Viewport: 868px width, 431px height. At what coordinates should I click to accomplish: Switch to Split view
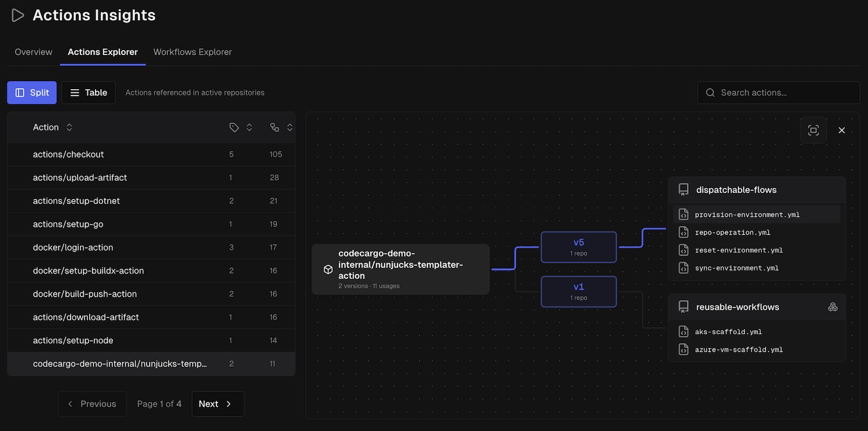pos(32,93)
